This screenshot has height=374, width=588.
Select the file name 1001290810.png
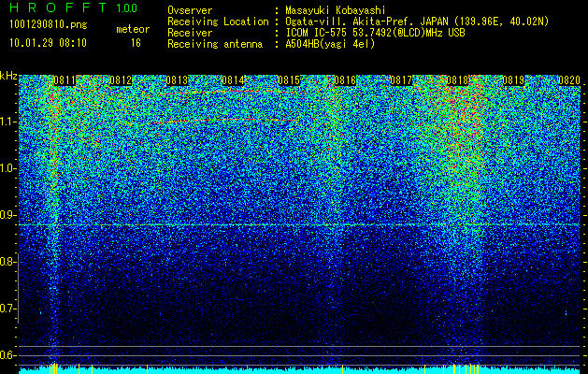49,25
